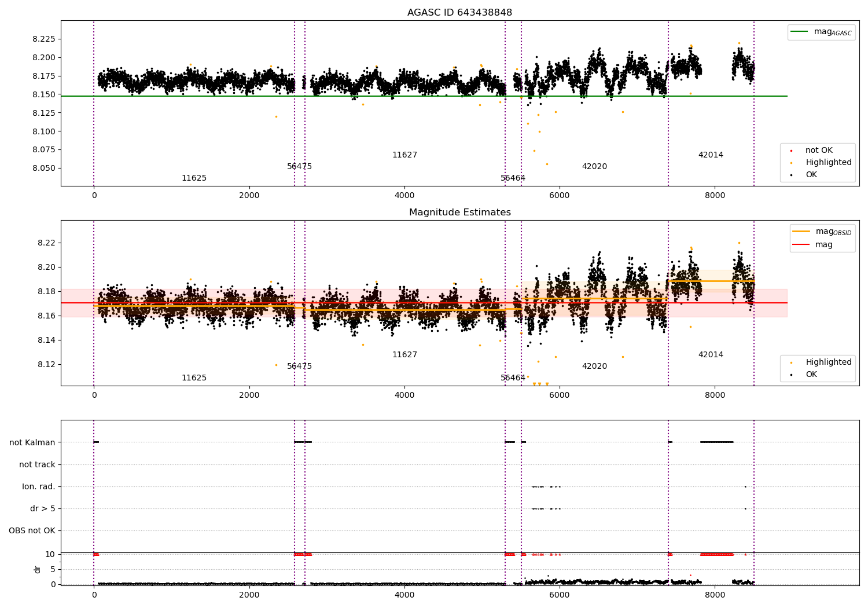868x608 pixels.
Task: Click OBSID label 56475 in Magnitude Estimates plot
Action: coord(299,367)
